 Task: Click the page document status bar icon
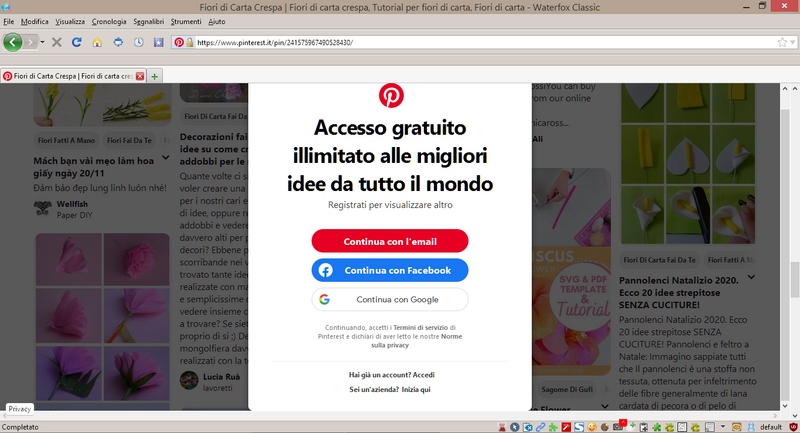coord(710,427)
